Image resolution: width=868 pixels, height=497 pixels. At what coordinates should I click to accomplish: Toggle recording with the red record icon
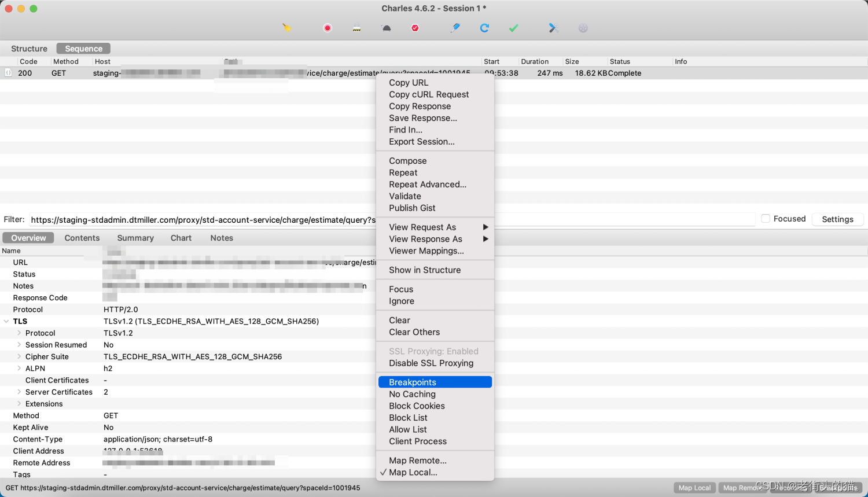(328, 28)
